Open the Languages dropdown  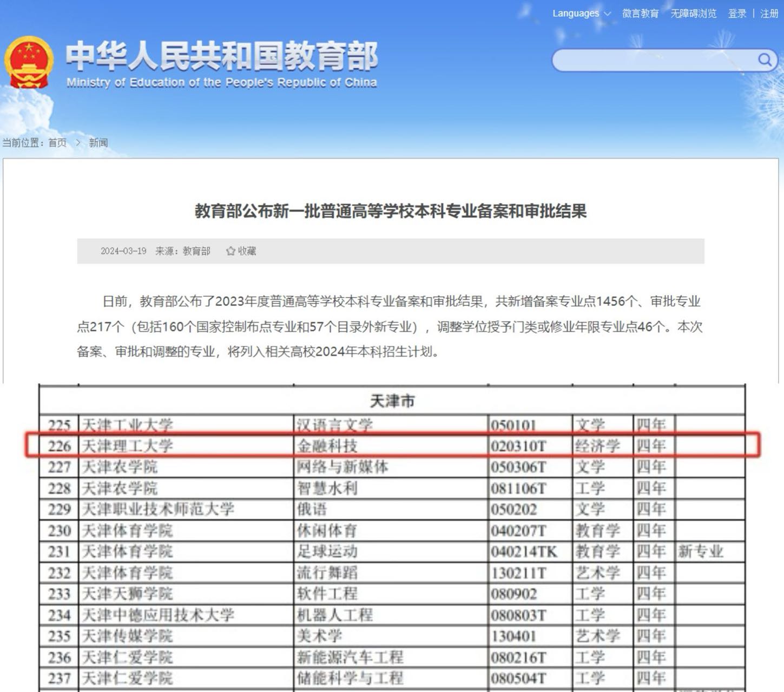click(581, 14)
